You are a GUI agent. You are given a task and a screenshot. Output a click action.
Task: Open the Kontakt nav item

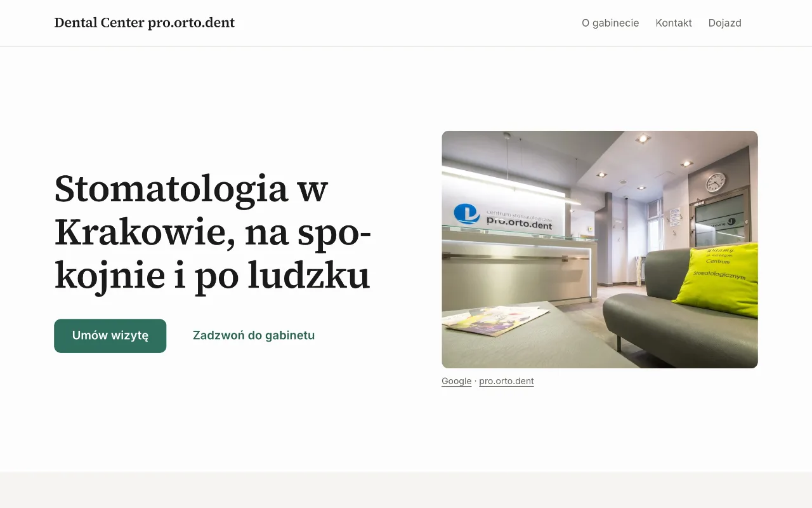point(674,23)
